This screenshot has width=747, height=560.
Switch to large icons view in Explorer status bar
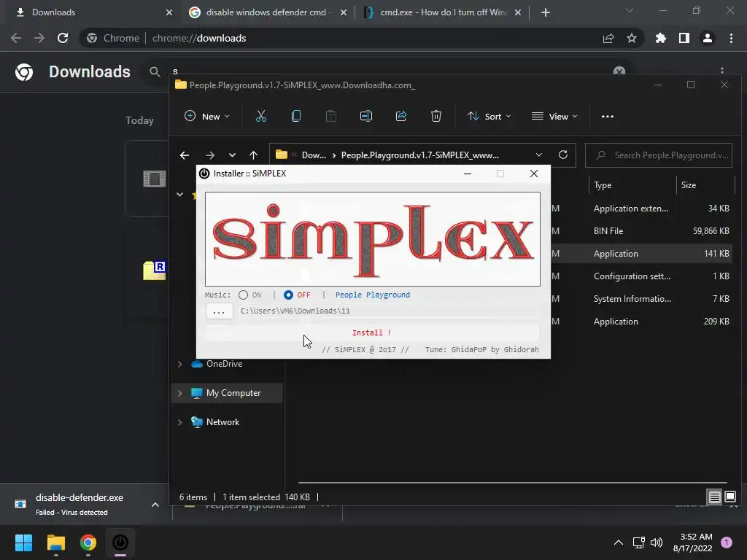click(730, 497)
